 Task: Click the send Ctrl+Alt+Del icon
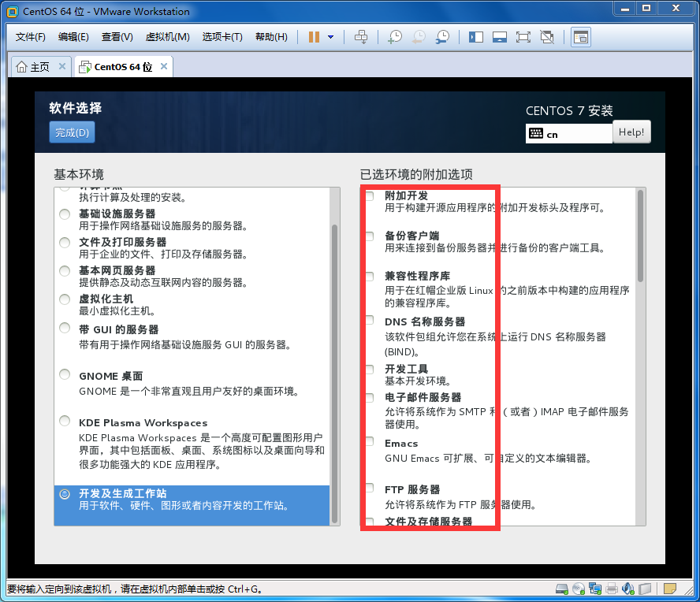[361, 37]
